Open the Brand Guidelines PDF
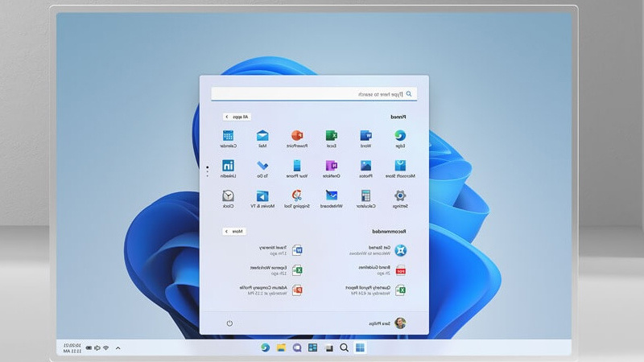Image resolution: width=644 pixels, height=362 pixels. pos(382,270)
